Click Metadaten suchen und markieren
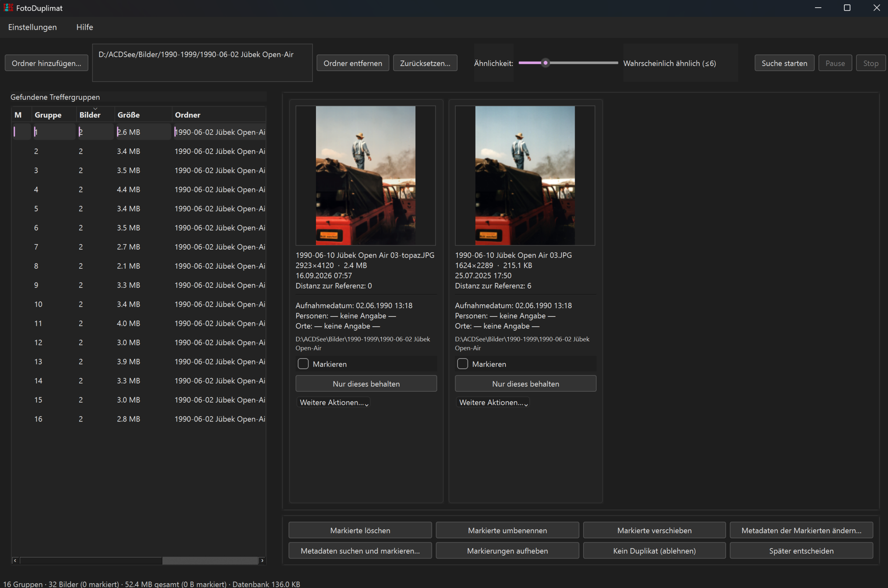This screenshot has height=588, width=888. point(360,551)
